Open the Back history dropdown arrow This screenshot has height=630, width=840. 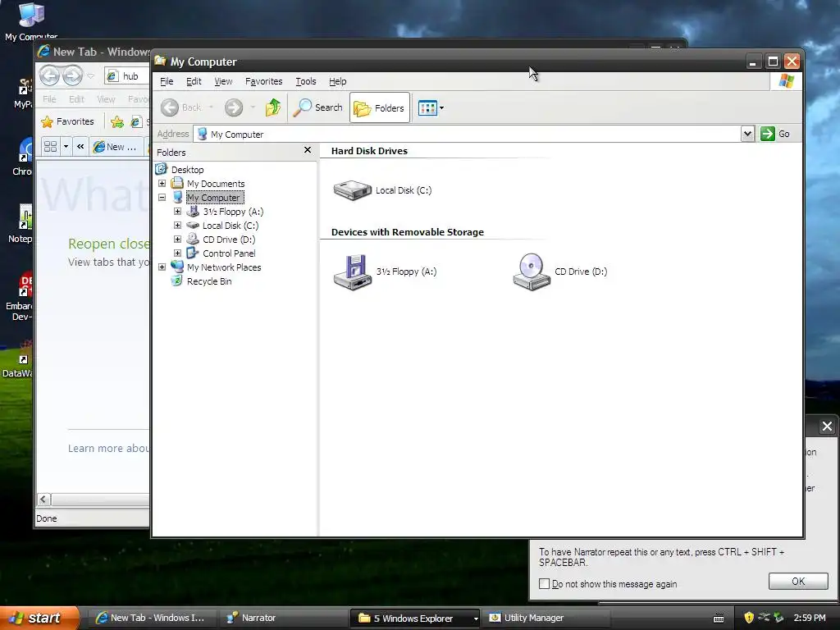pyautogui.click(x=211, y=107)
